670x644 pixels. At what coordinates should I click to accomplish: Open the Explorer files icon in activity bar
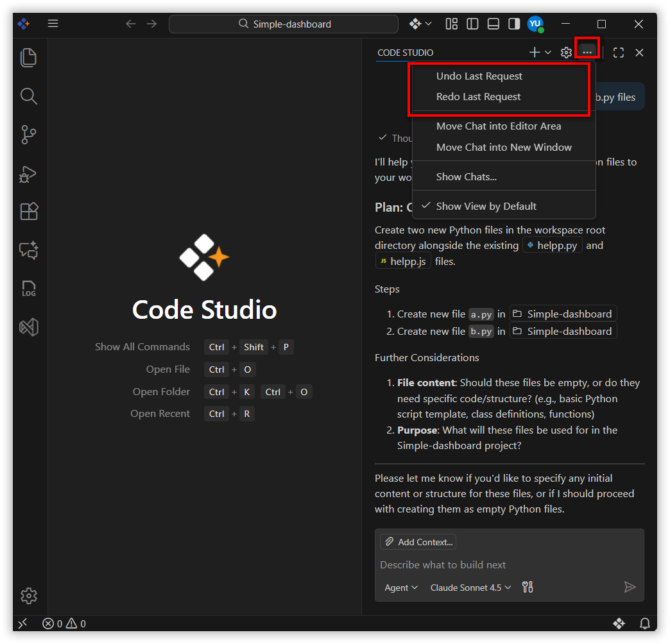[29, 58]
